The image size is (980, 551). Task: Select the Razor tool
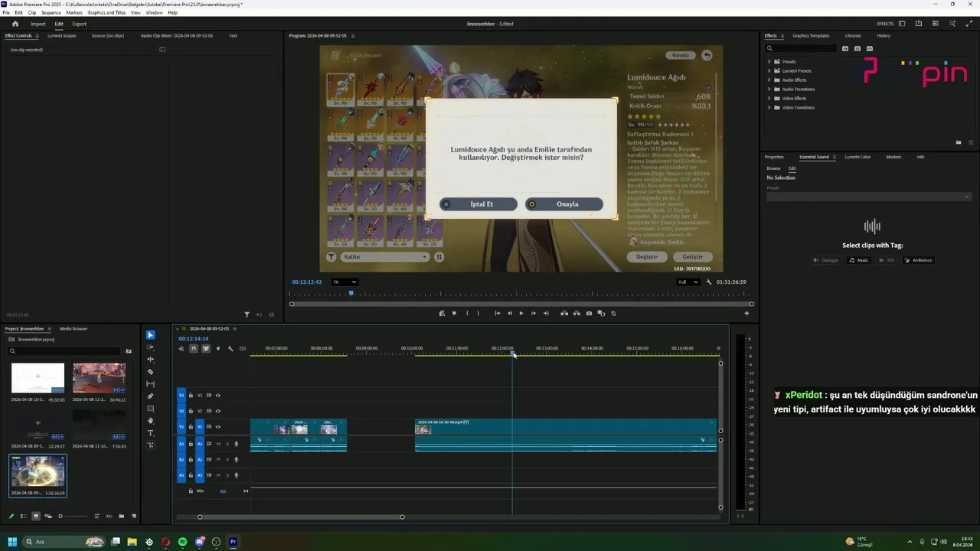tap(150, 372)
